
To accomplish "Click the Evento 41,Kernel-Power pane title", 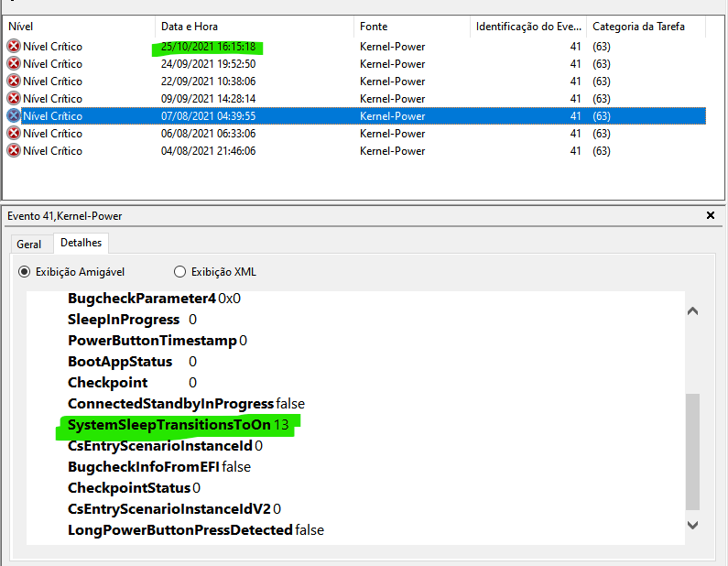I will [x=64, y=216].
